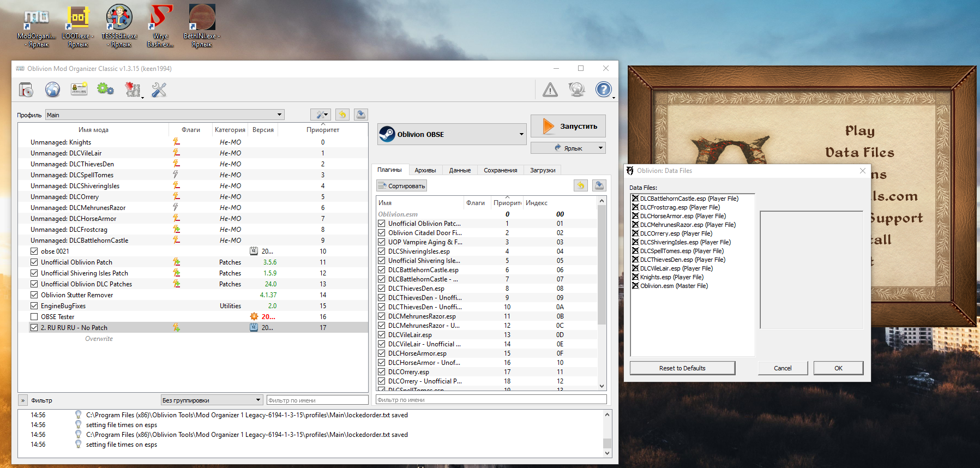
Task: Switch to the Плагины tab
Action: click(389, 170)
